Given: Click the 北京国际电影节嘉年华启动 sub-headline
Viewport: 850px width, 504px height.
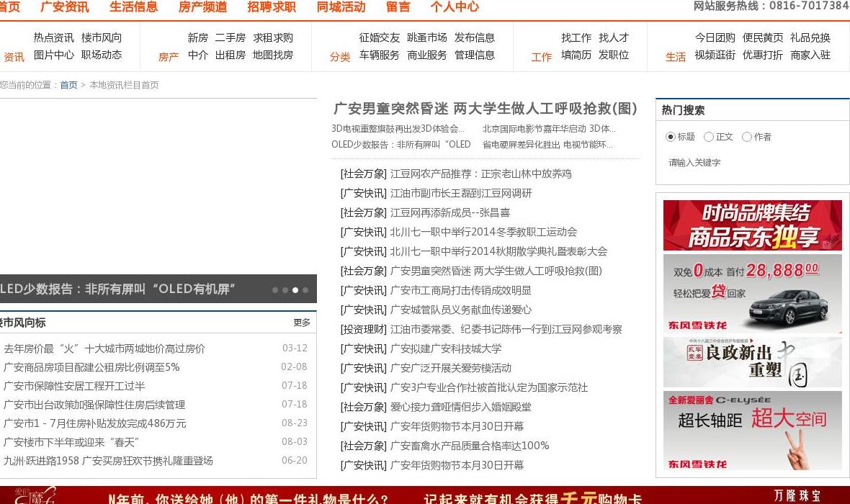Looking at the screenshot, I should 549,129.
